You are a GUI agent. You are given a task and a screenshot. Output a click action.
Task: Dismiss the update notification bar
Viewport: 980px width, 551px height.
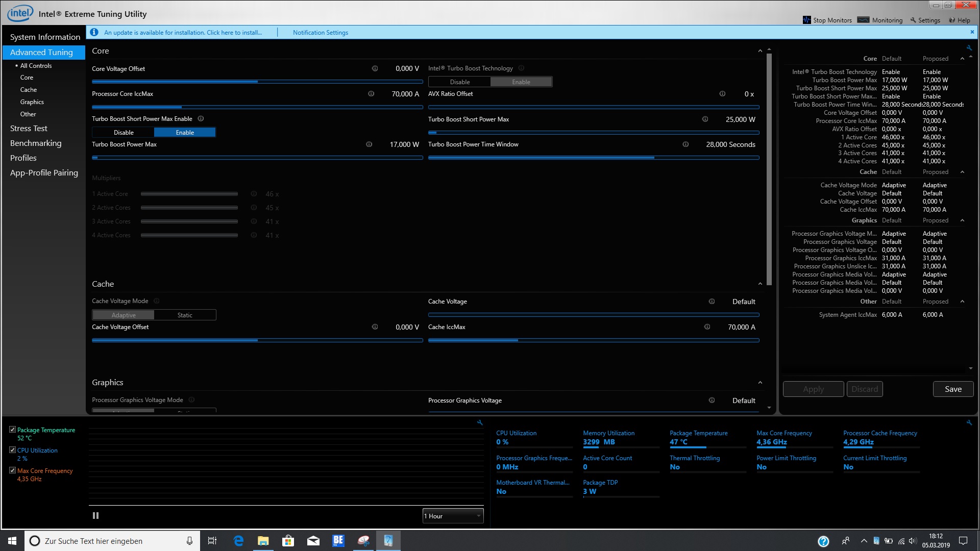click(x=972, y=32)
